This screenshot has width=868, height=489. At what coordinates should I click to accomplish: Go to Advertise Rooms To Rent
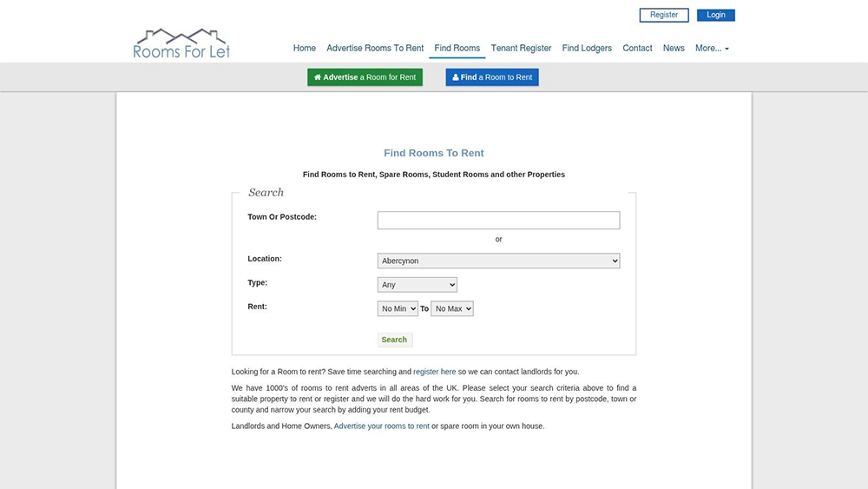[375, 48]
